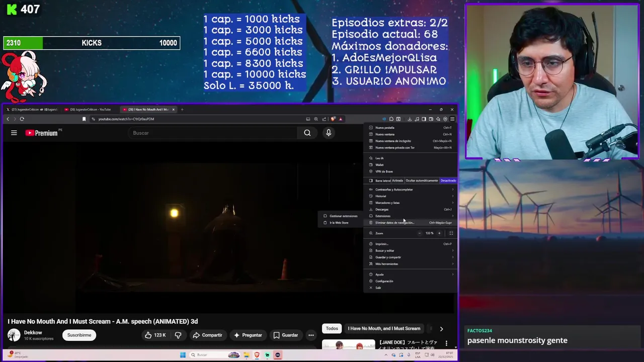Select Nueva ventana de incógnito
644x362 pixels.
(411, 141)
